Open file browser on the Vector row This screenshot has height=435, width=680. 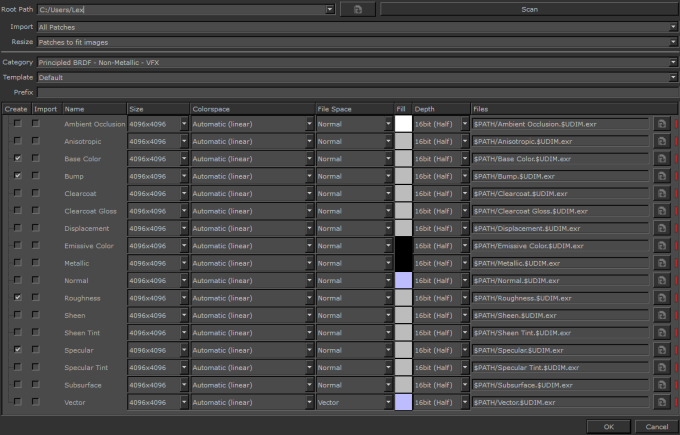point(662,402)
